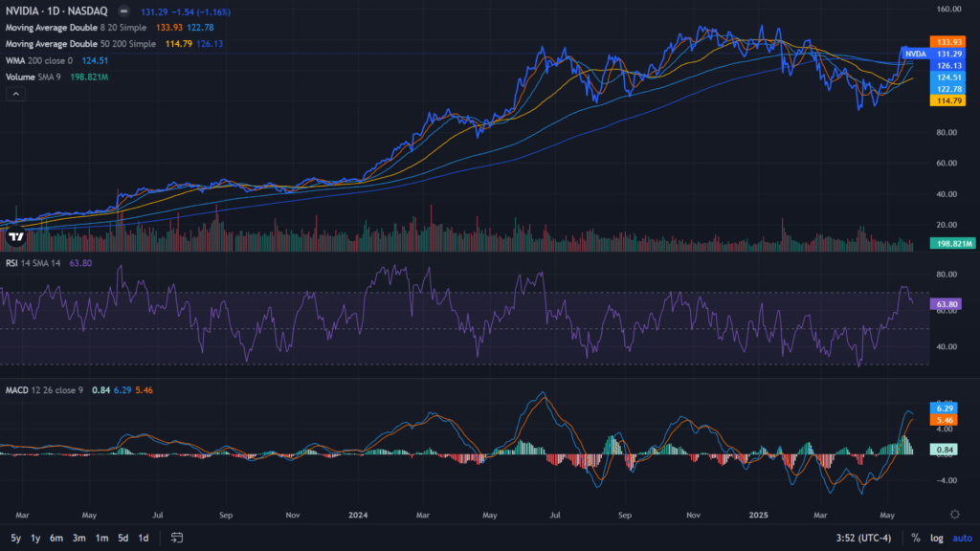Screen dimensions: 980x551
Task: Toggle log scale mode
Action: pyautogui.click(x=936, y=538)
